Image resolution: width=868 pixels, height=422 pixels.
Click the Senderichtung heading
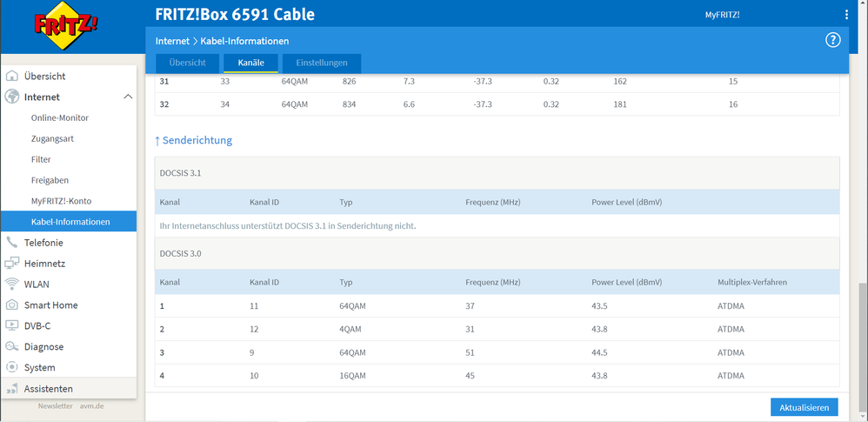pos(193,140)
